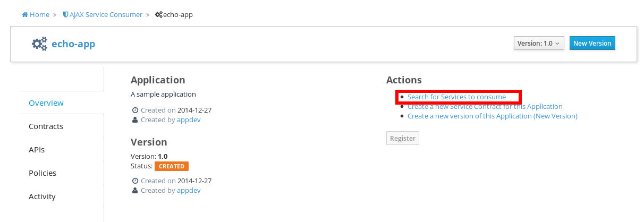Click the user icon under Application section

pyautogui.click(x=135, y=120)
